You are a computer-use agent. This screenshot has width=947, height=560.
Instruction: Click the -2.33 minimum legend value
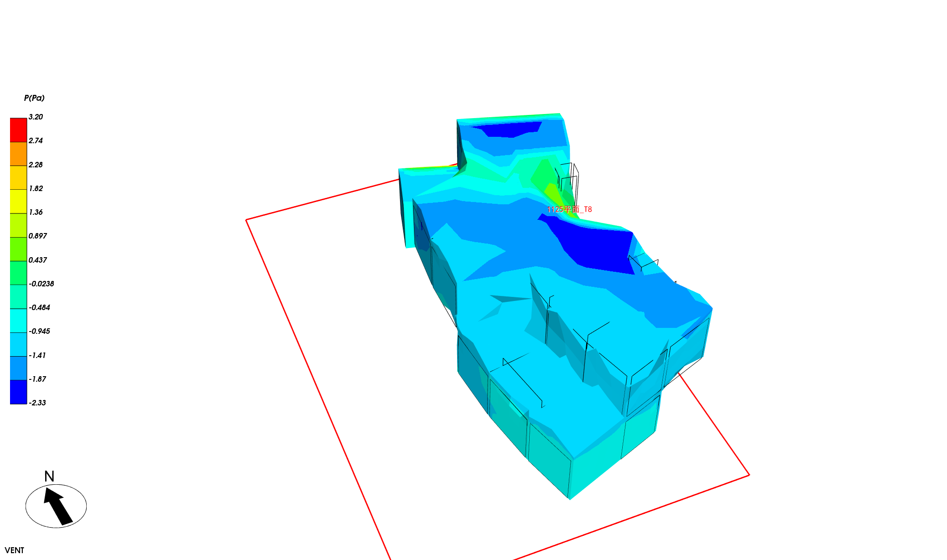click(x=37, y=403)
